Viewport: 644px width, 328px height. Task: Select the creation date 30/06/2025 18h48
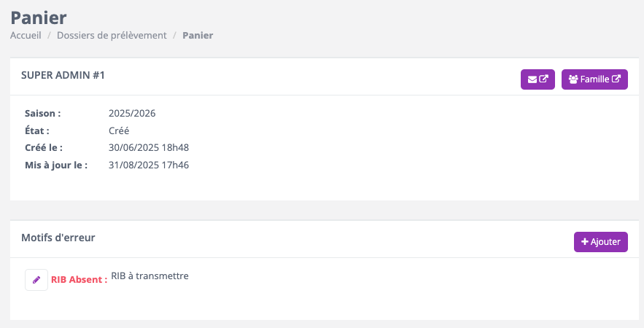point(149,147)
